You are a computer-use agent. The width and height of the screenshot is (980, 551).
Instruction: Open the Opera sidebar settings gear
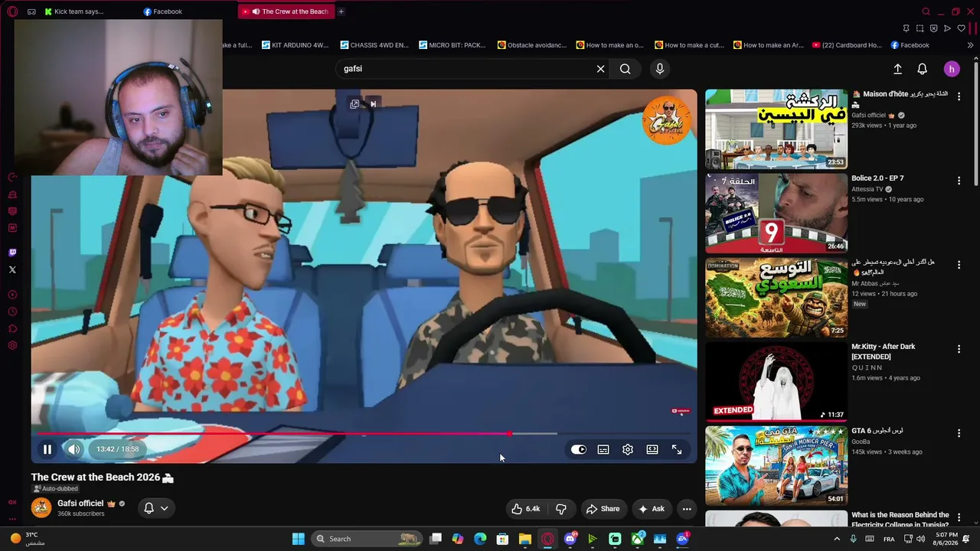click(12, 346)
